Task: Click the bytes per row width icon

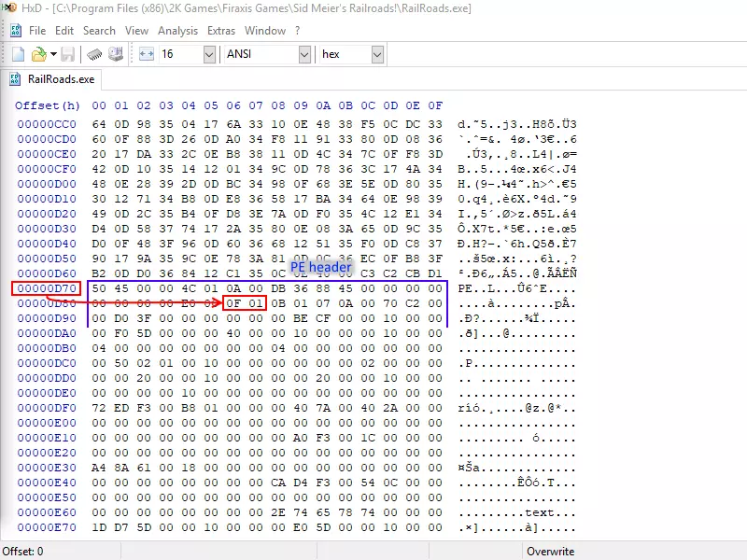Action: tap(147, 54)
